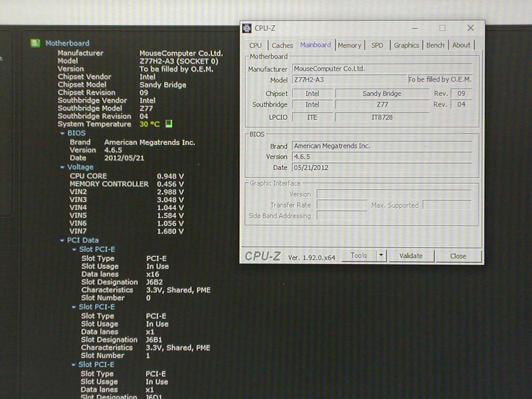Click the CPU-Z BIOS Date field 05/21/2012
Viewport: 532px width, 399px height.
(382, 168)
